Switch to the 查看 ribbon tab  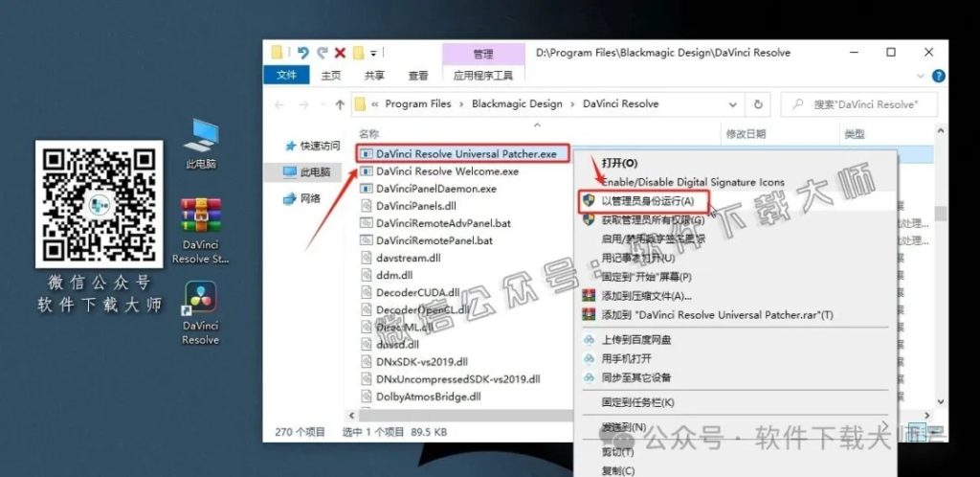418,76
